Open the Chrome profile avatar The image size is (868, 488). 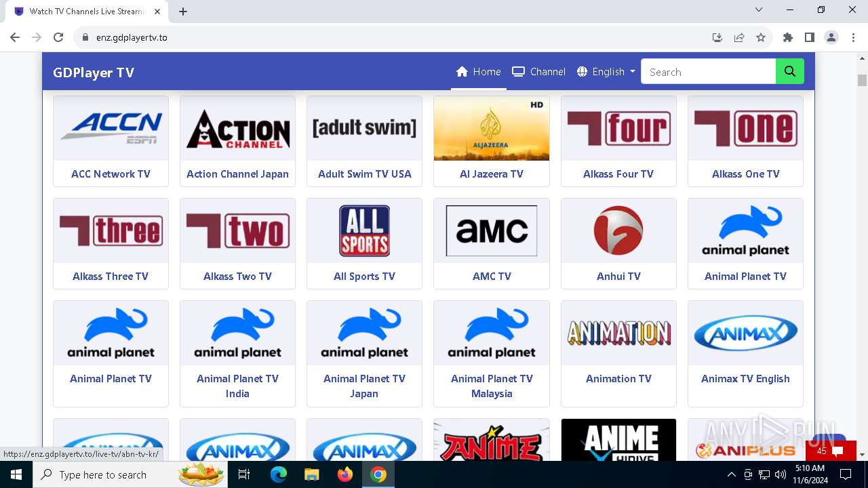[x=831, y=37]
